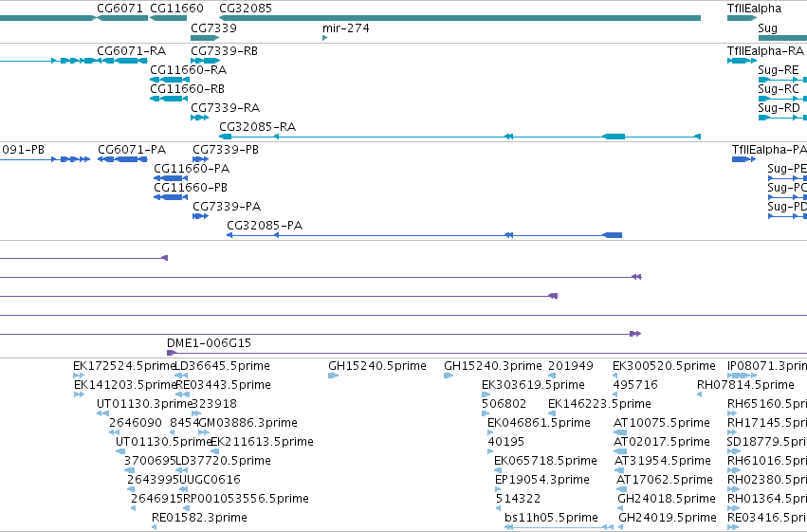Select the CG11660-RA transcript label
The height and width of the screenshot is (532, 807).
coord(188,70)
